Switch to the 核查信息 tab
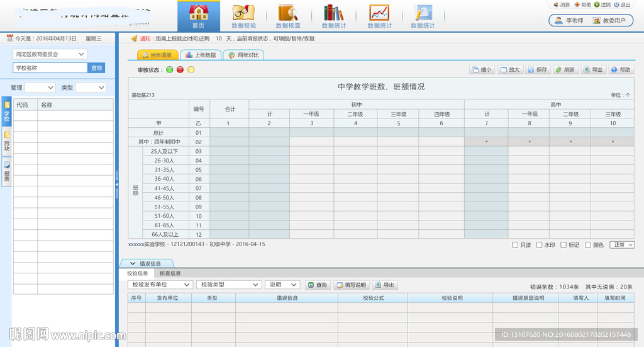 tap(170, 273)
